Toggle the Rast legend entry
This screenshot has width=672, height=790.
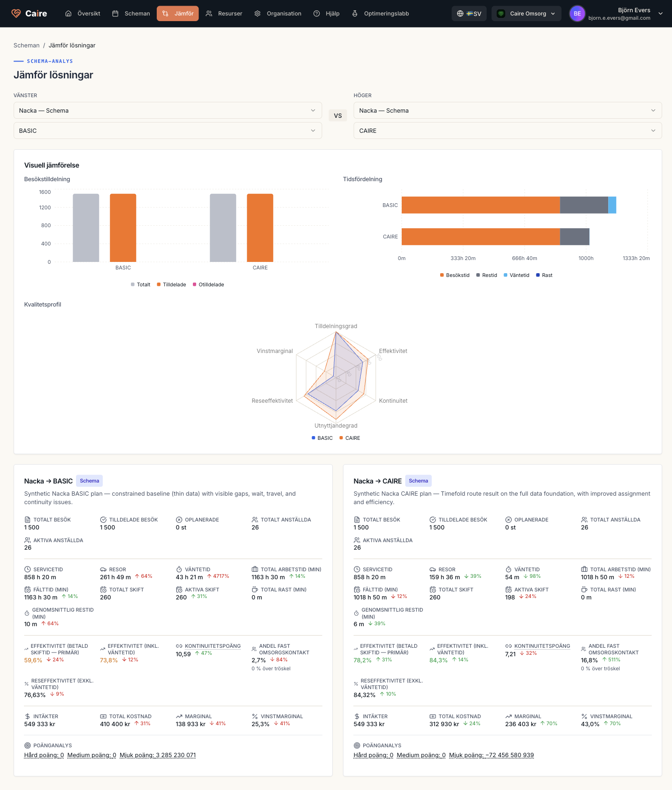pos(544,275)
